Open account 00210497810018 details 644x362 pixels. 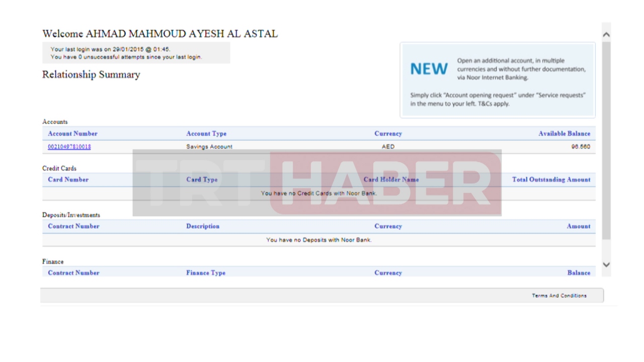pos(69,146)
